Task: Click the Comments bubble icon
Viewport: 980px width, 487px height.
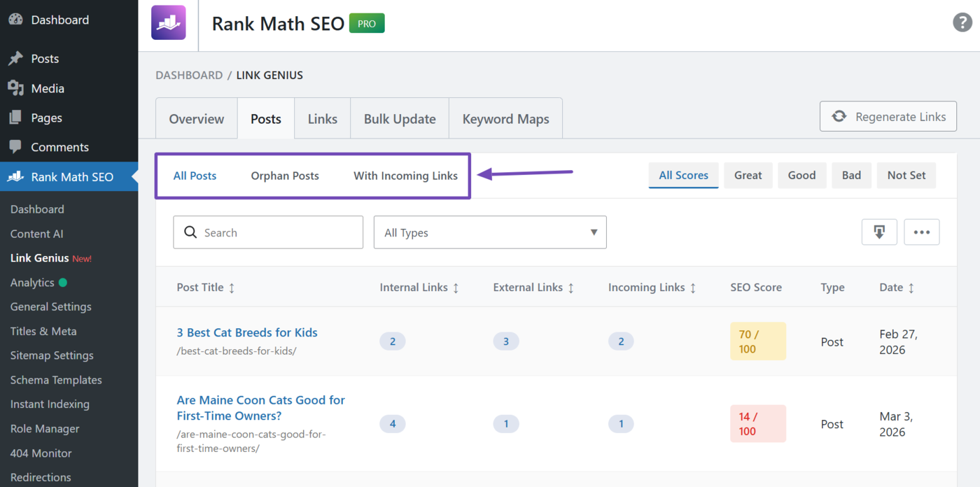Action: coord(15,147)
